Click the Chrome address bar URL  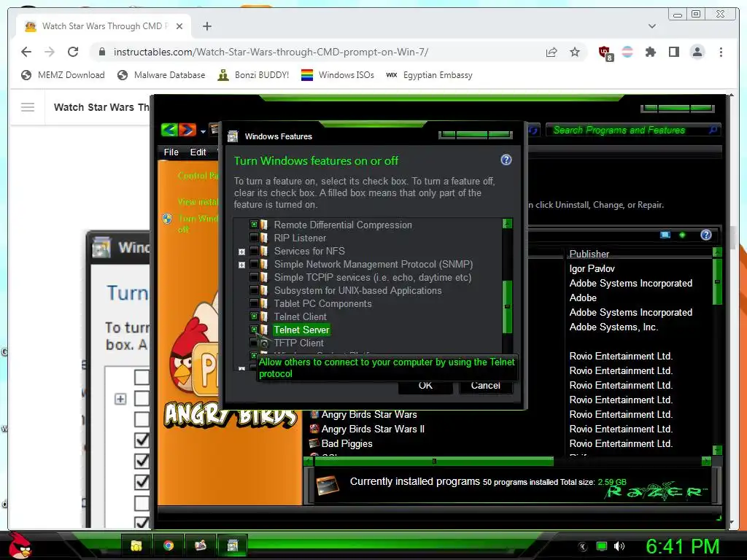point(271,52)
